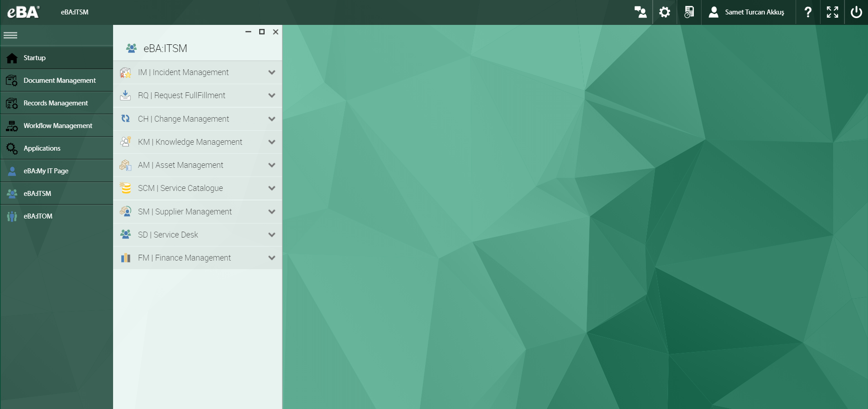Click the eBA:ITSM header breadcrumb label
This screenshot has width=868, height=409.
click(75, 12)
